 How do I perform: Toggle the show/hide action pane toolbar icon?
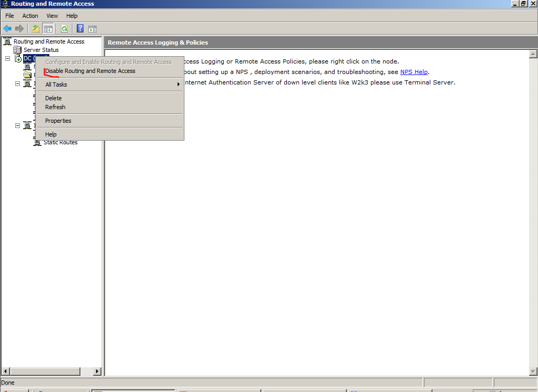coord(92,29)
